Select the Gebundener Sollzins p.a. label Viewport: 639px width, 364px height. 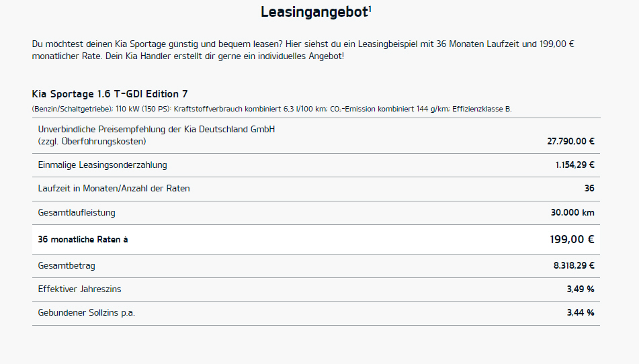click(x=87, y=313)
